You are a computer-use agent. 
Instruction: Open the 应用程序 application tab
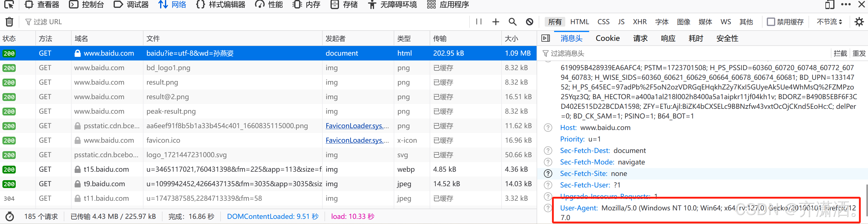click(448, 5)
